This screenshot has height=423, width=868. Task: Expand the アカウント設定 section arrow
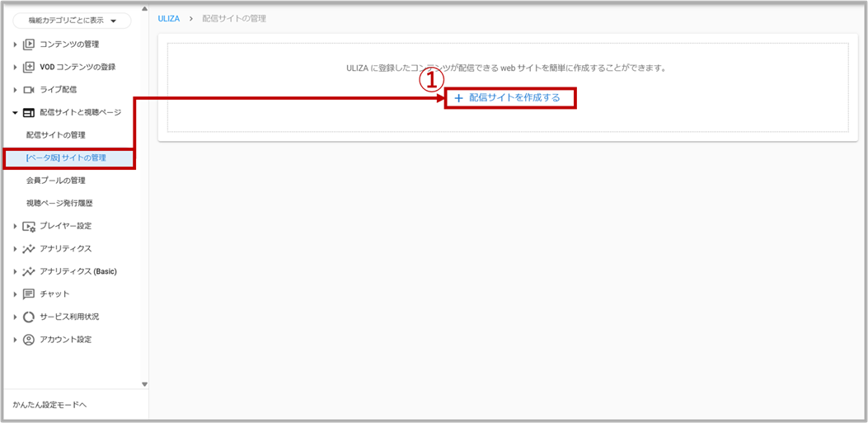pyautogui.click(x=16, y=340)
